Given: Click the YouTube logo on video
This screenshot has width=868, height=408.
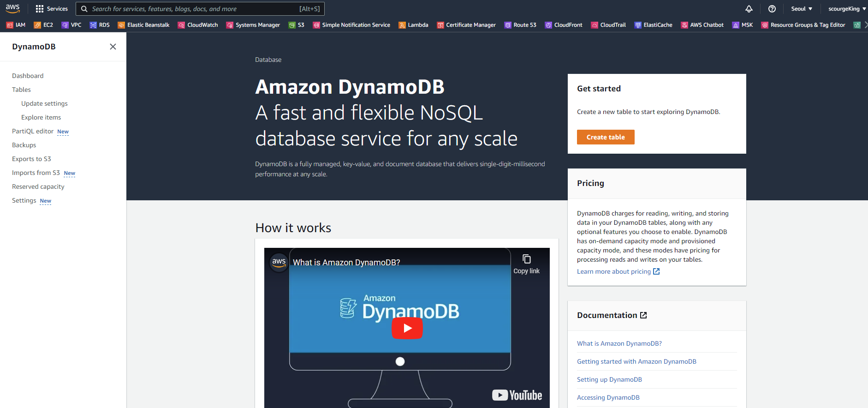Looking at the screenshot, I should [x=517, y=395].
